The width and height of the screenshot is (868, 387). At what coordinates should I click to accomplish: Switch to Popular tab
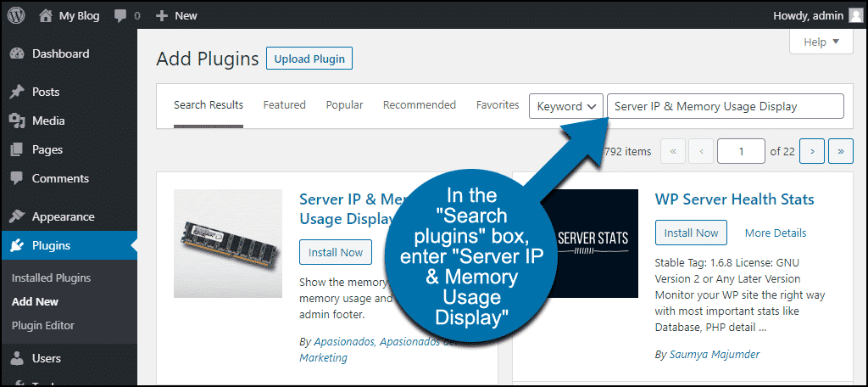click(x=344, y=104)
